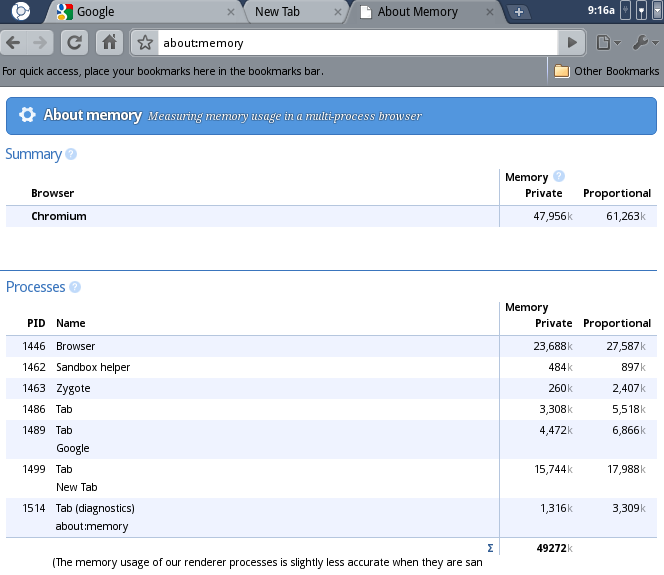This screenshot has height=575, width=664.
Task: Click the sigma total symbol
Action: coord(490,548)
